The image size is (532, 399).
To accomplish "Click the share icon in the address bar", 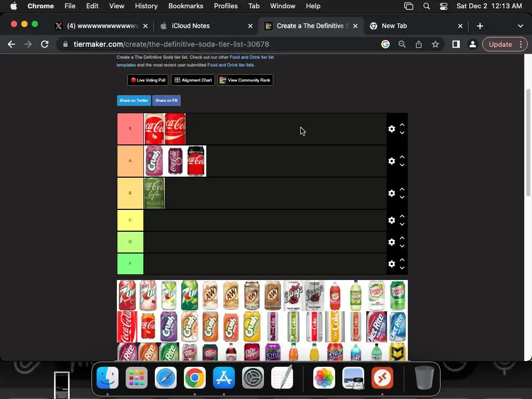I will [x=419, y=45].
